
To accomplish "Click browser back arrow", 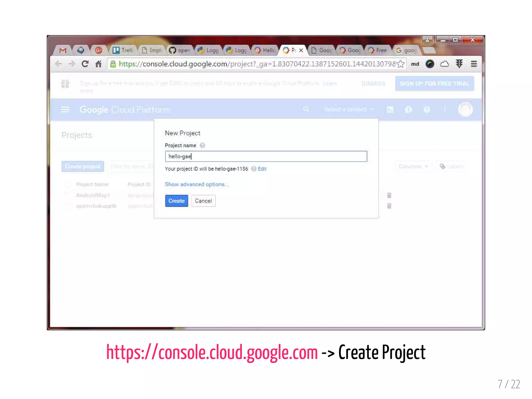I will [58, 64].
